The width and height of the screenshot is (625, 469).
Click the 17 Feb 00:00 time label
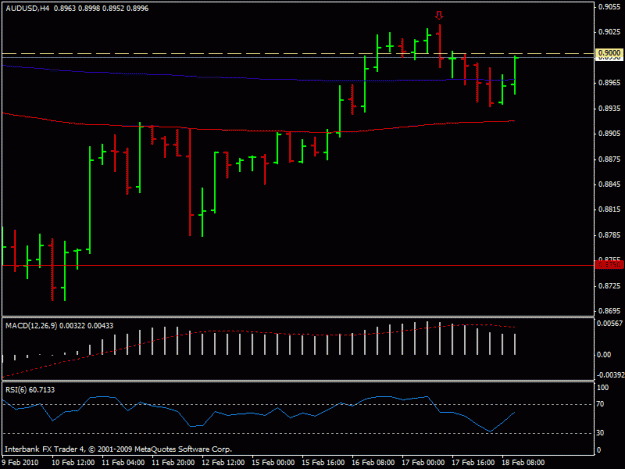pos(423,463)
